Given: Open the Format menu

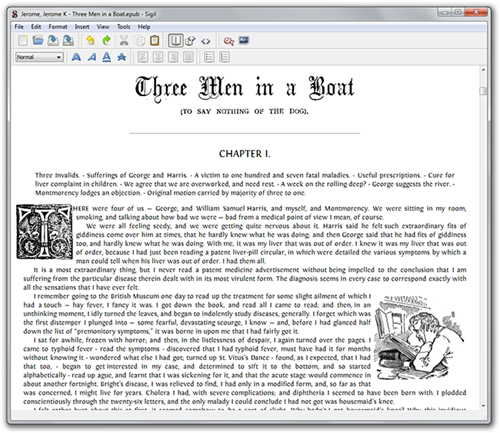Looking at the screenshot, I should [x=58, y=27].
